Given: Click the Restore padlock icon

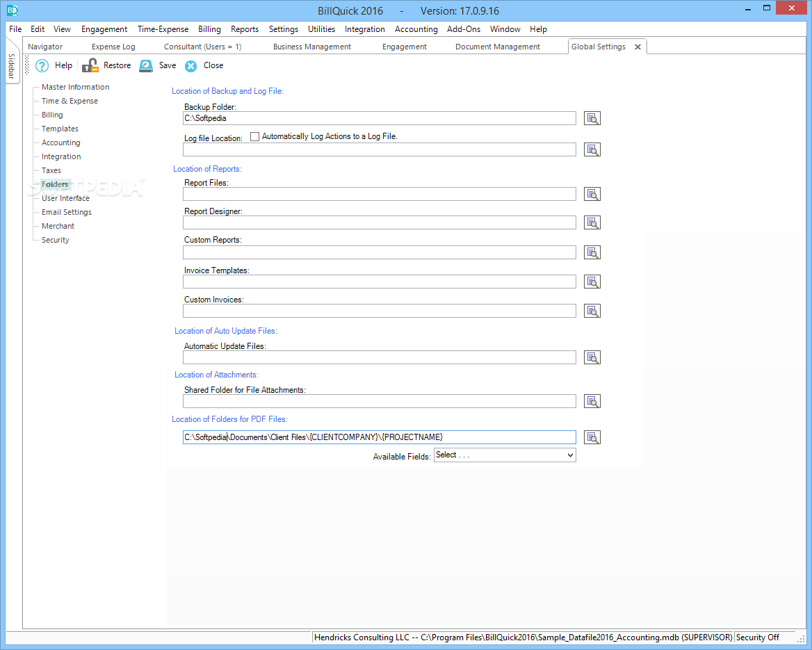Looking at the screenshot, I should pos(90,65).
